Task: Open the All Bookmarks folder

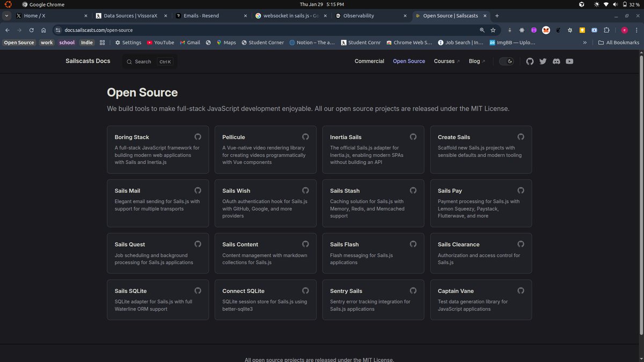Action: [619, 42]
